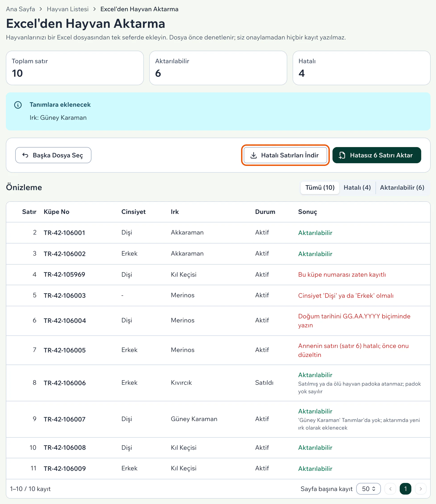This screenshot has width=436, height=504.
Task: Select küpe number TR-42-106001
Action: click(64, 233)
